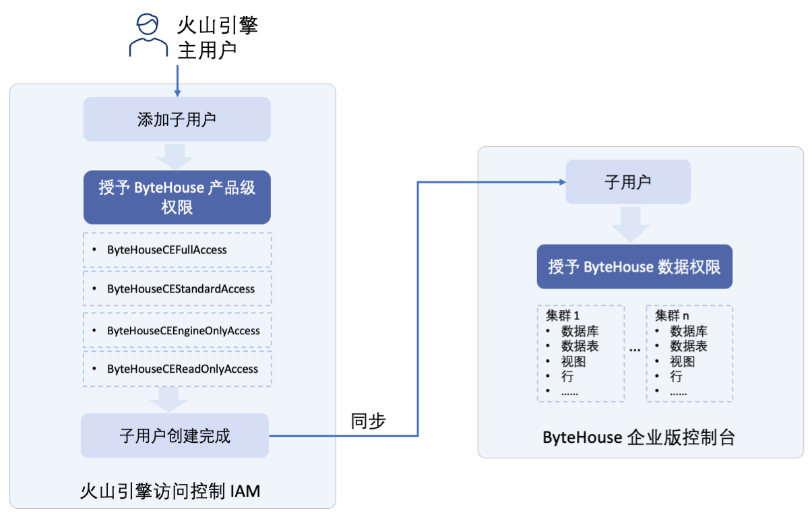Image resolution: width=812 pixels, height=519 pixels.
Task: Click the '集群 1' heading
Action: point(563,315)
